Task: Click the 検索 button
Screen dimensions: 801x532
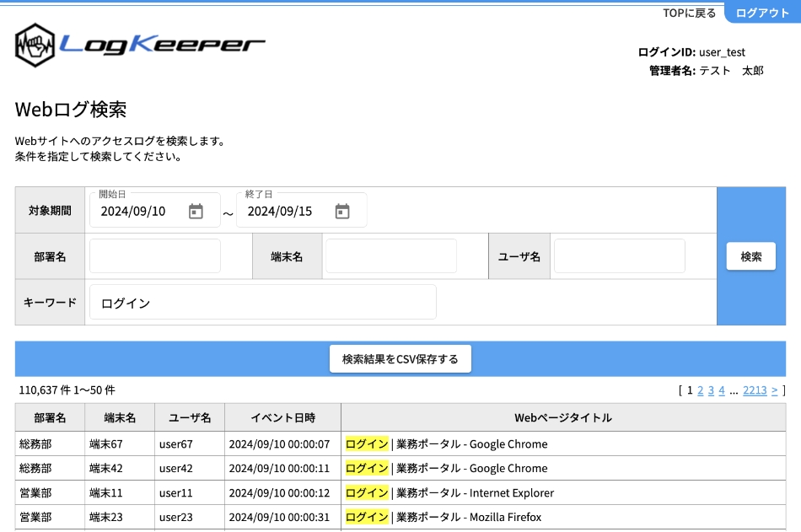Action: (750, 256)
